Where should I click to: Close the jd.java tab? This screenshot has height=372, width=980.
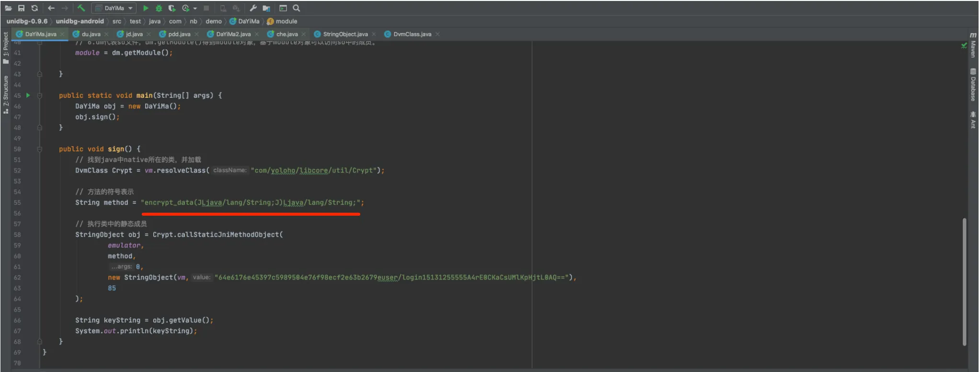pyautogui.click(x=148, y=34)
